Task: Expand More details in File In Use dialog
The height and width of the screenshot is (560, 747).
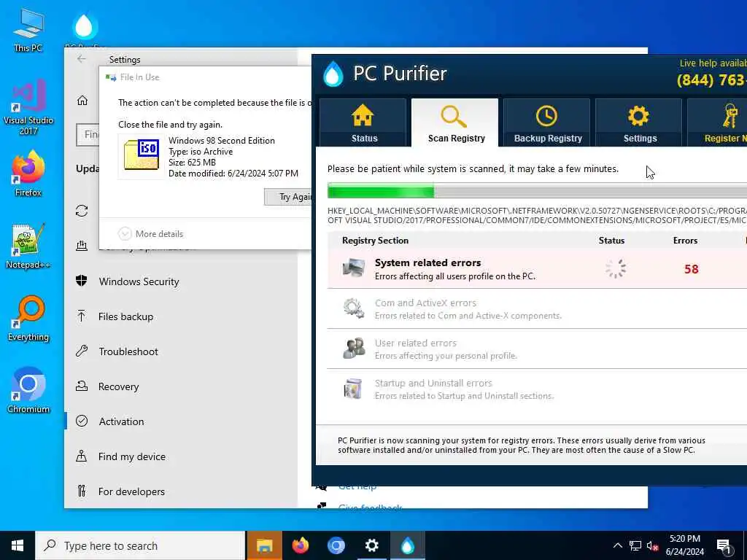Action: (x=150, y=234)
